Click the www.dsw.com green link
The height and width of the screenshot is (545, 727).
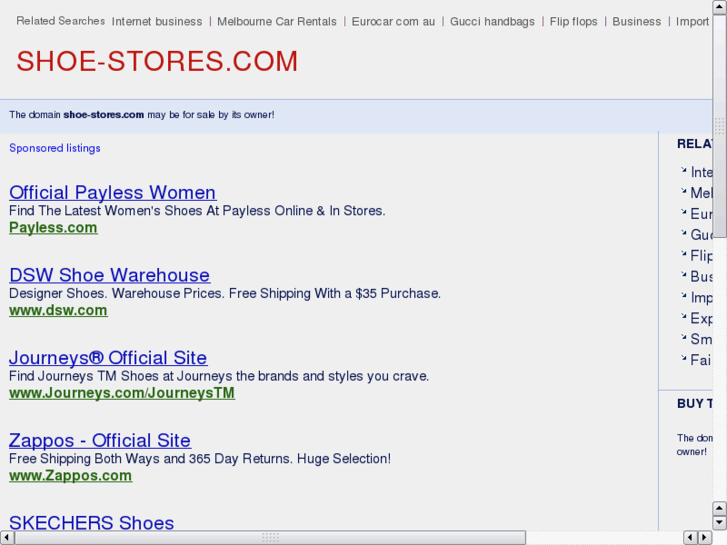point(58,310)
